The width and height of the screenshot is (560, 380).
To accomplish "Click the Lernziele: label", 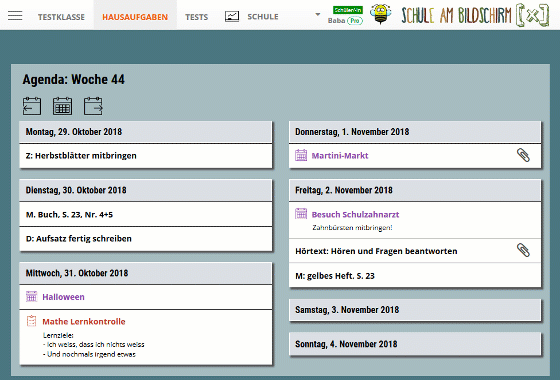I will coord(58,335).
